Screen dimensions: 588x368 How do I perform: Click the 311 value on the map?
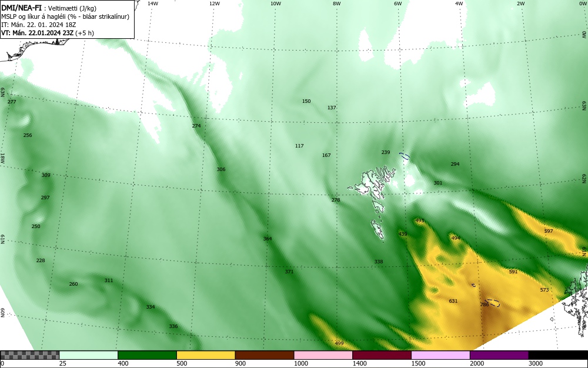(108, 280)
